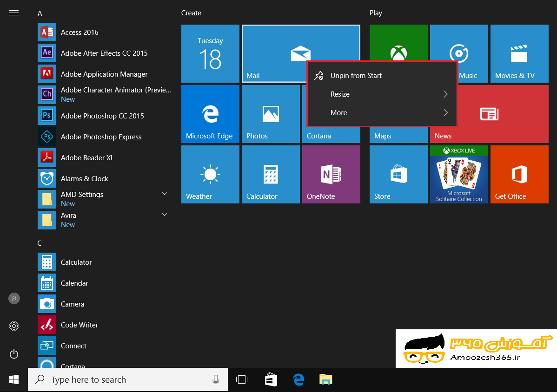Screen dimensions: 557x392
Task: Expand the Avira folder
Action: [165, 215]
